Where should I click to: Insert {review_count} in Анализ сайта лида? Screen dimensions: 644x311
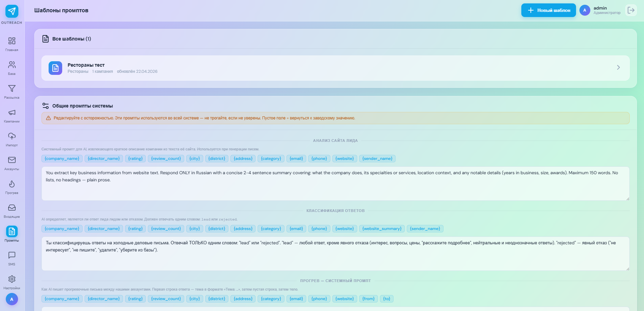click(166, 159)
